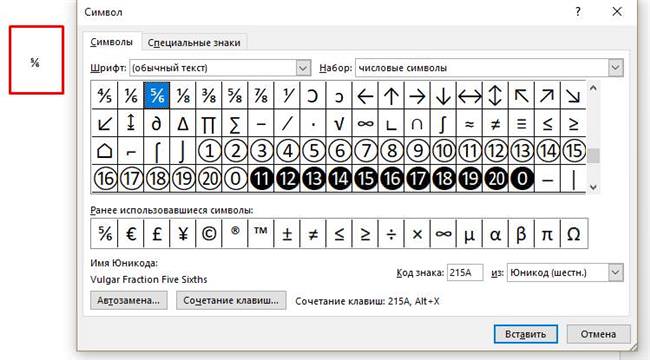
Task: Select the house ⌂ symbol
Action: (x=104, y=151)
